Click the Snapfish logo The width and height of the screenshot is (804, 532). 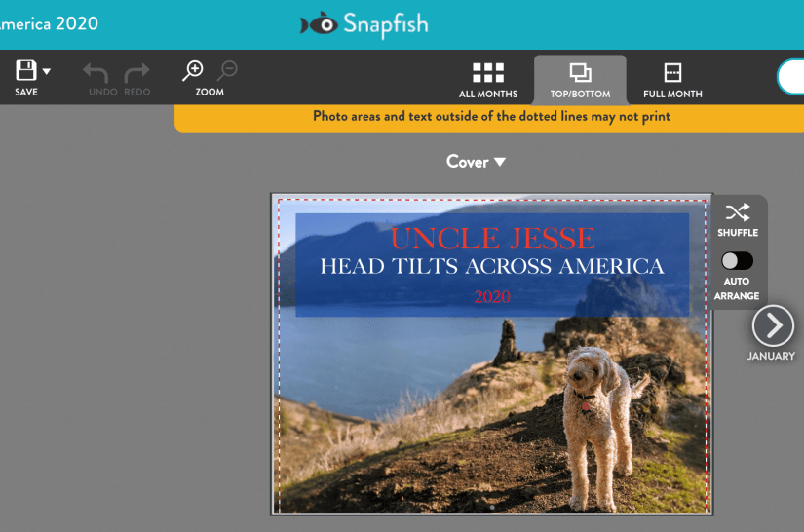364,24
